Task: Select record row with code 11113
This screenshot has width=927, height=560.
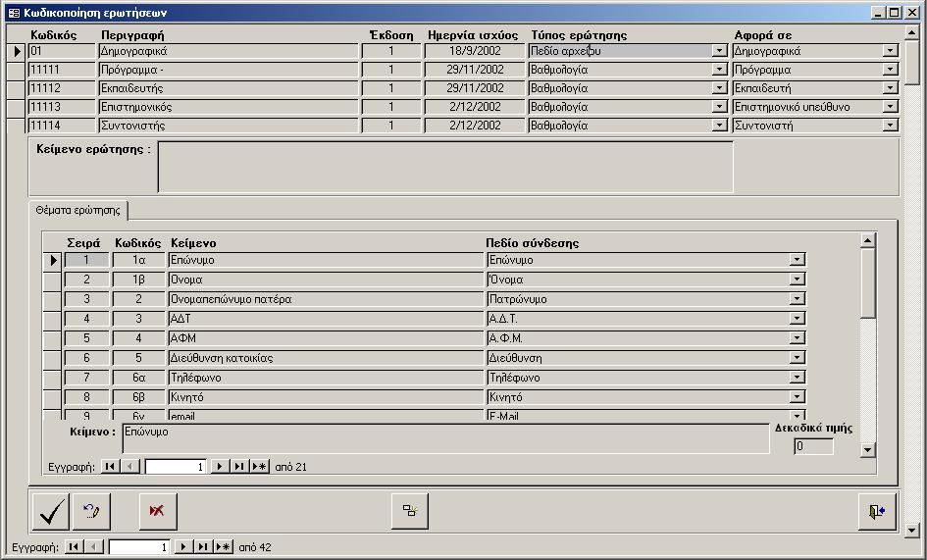Action: tap(16, 107)
